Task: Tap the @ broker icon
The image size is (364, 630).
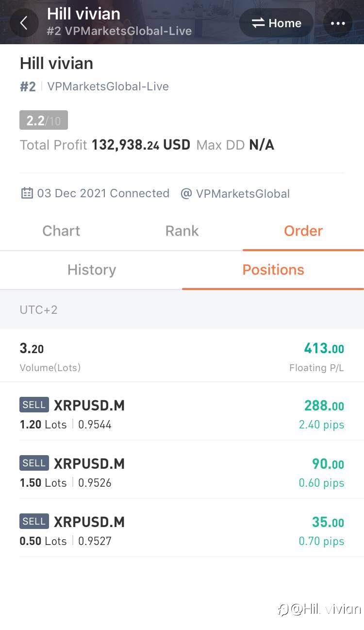Action: [x=186, y=193]
